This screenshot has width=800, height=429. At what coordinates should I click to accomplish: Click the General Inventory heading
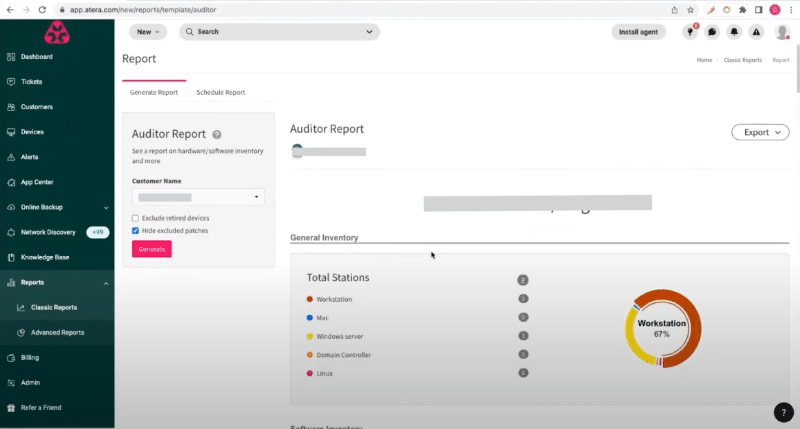324,238
